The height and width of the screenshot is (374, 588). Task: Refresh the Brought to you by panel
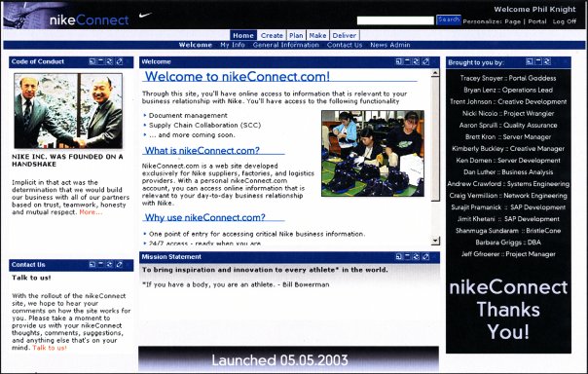coord(547,61)
